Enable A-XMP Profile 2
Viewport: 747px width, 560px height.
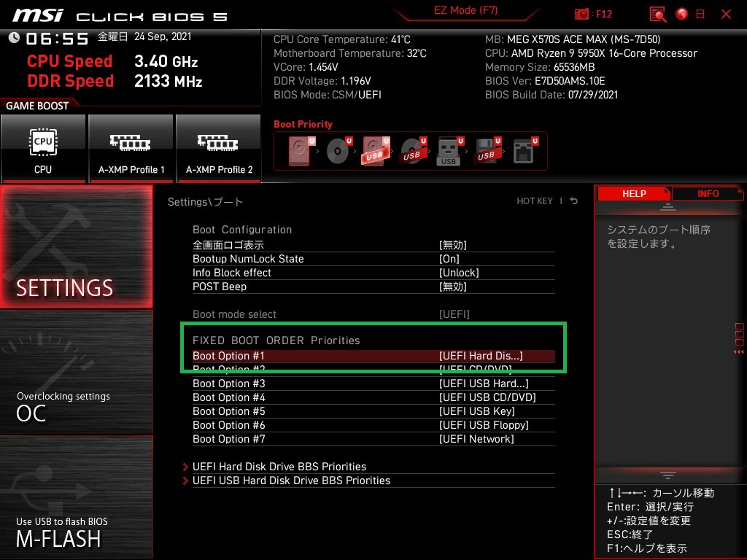tap(219, 148)
